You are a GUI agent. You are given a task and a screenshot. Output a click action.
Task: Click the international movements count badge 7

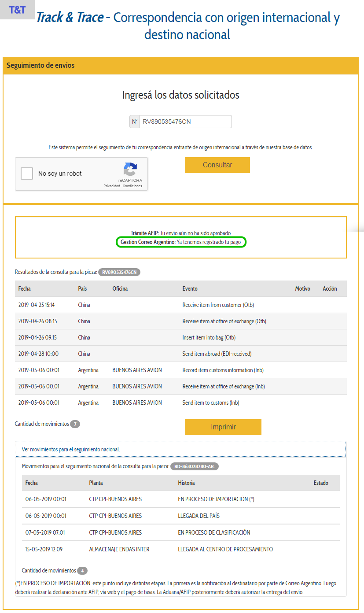click(75, 425)
